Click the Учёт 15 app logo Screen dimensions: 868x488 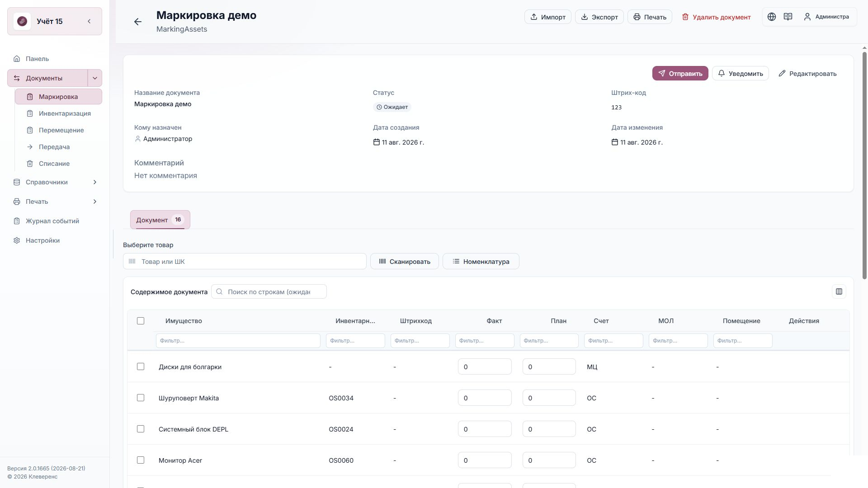pos(22,21)
